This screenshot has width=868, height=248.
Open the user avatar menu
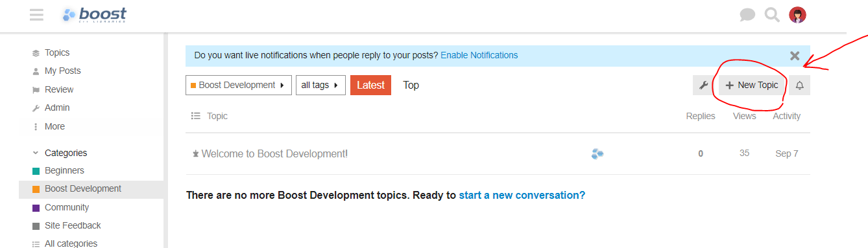[x=797, y=14]
